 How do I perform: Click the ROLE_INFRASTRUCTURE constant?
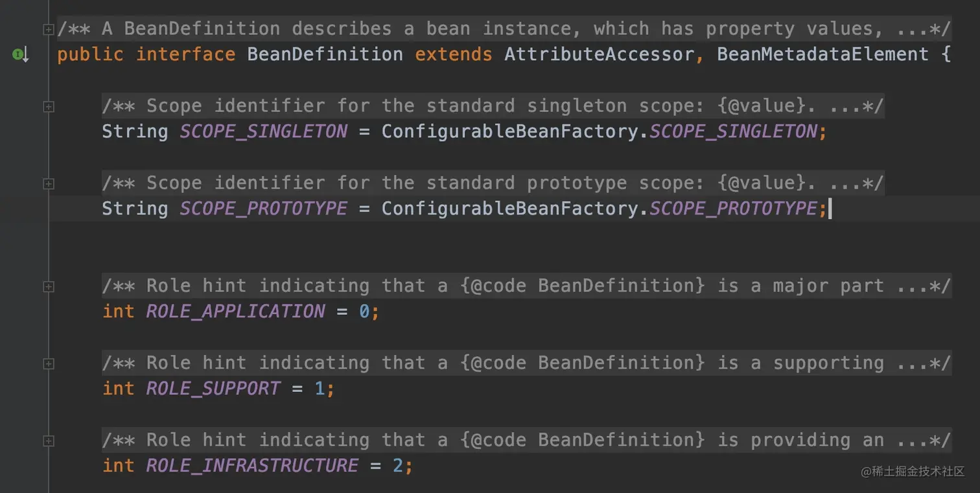click(x=252, y=466)
